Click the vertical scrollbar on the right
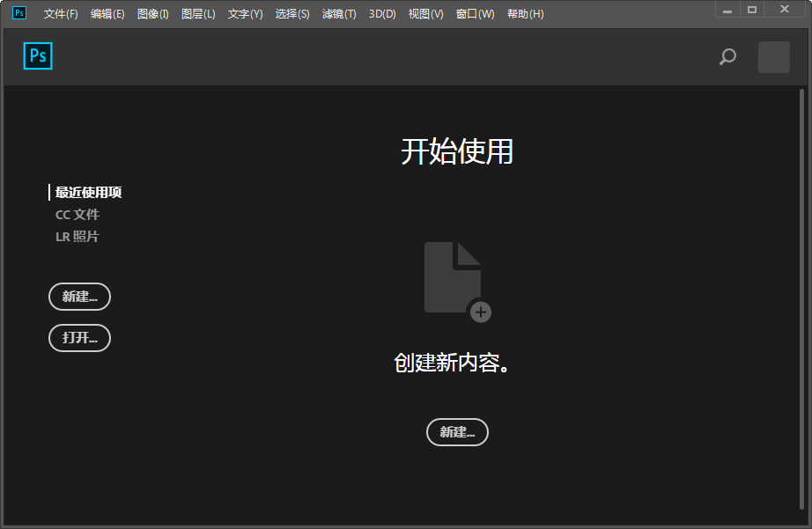 coord(801,299)
